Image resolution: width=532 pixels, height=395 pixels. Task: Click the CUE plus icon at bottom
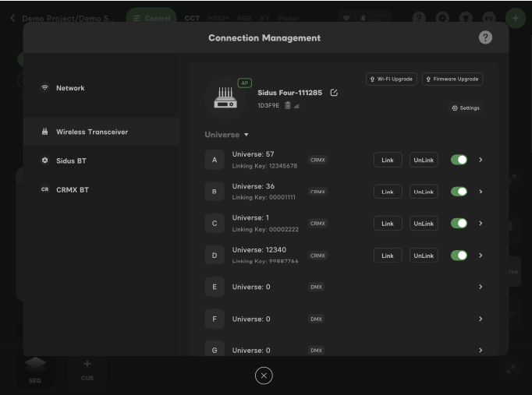tap(87, 364)
